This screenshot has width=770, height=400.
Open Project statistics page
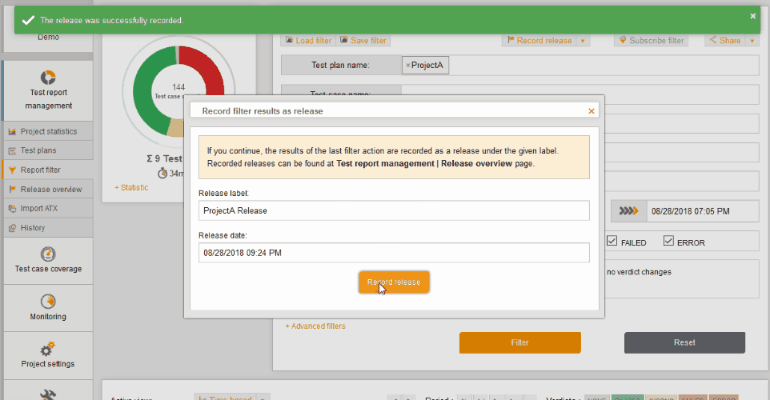pyautogui.click(x=48, y=132)
